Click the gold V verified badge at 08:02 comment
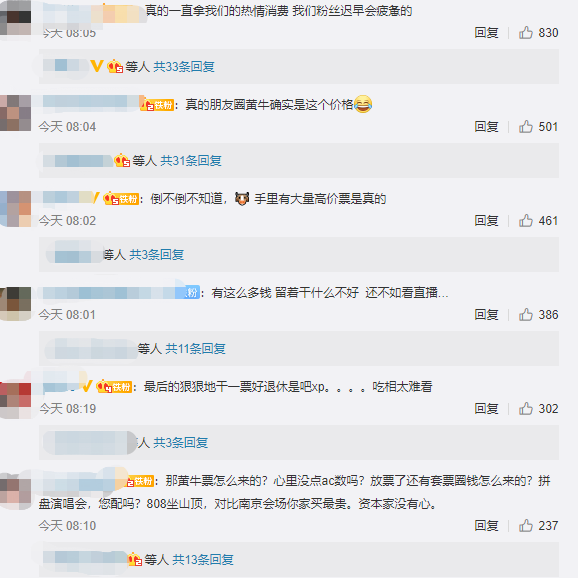The width and height of the screenshot is (578, 578). click(96, 198)
